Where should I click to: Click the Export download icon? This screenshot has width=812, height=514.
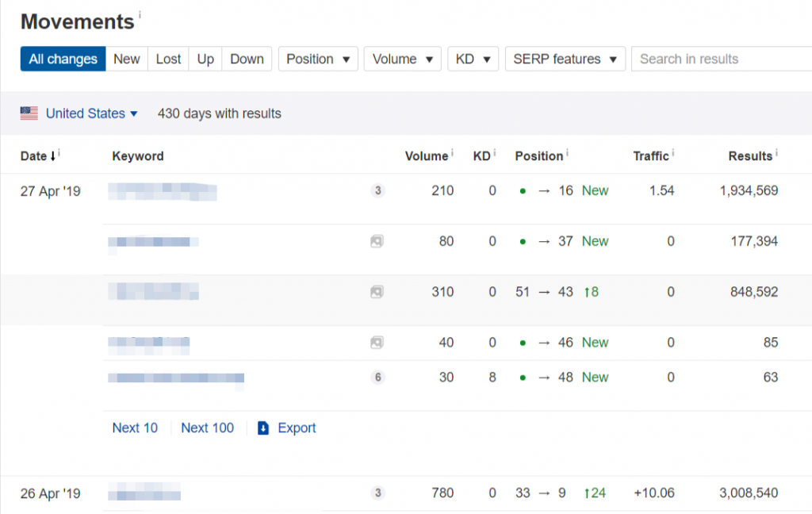(263, 428)
